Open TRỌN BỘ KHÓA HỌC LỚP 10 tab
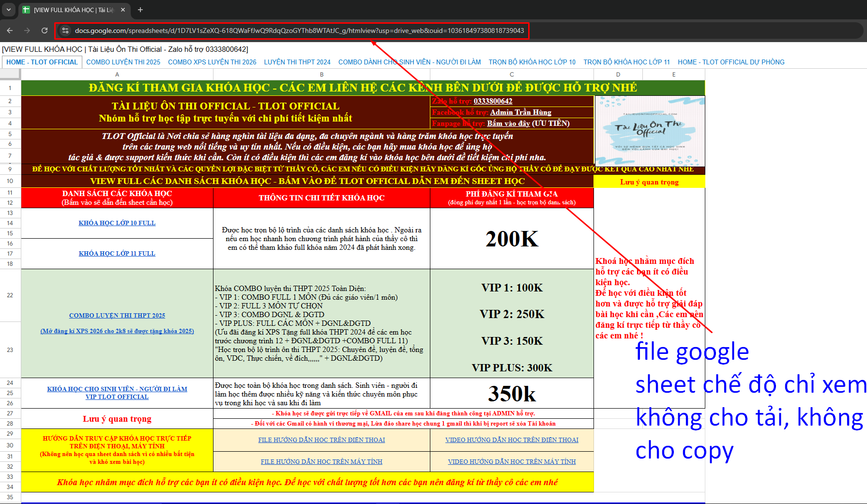 (532, 62)
